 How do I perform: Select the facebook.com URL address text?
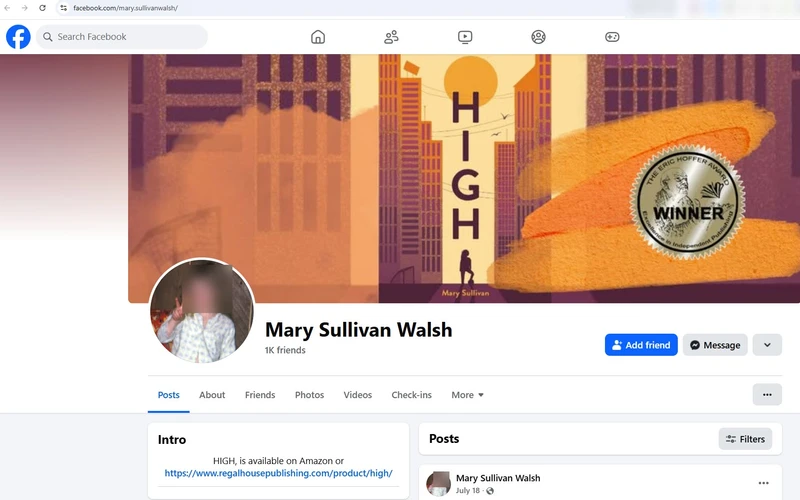[126, 8]
